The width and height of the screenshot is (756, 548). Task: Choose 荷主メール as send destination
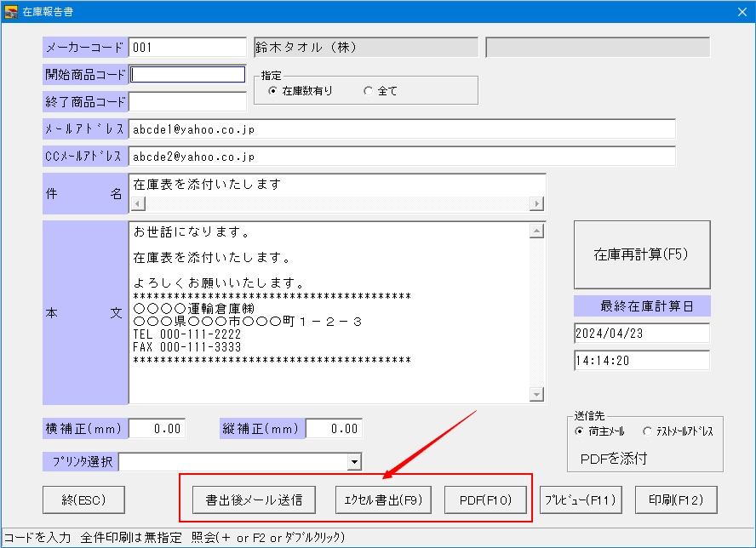[581, 431]
